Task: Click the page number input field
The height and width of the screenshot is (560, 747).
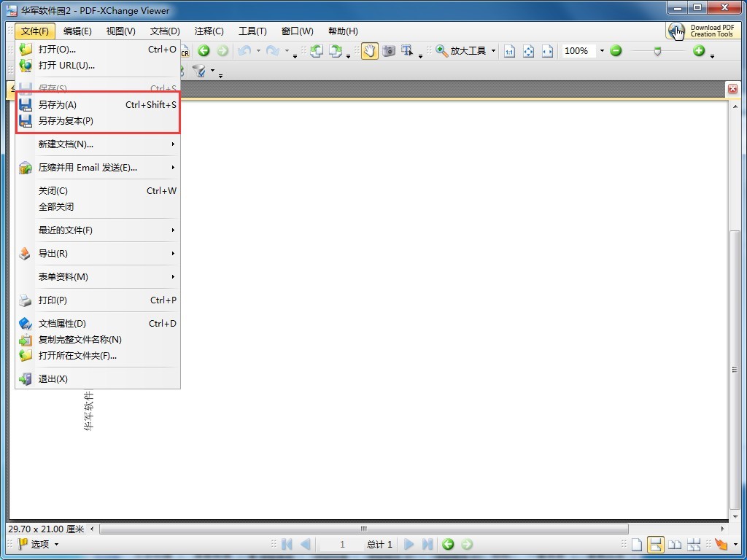Action: pos(342,545)
